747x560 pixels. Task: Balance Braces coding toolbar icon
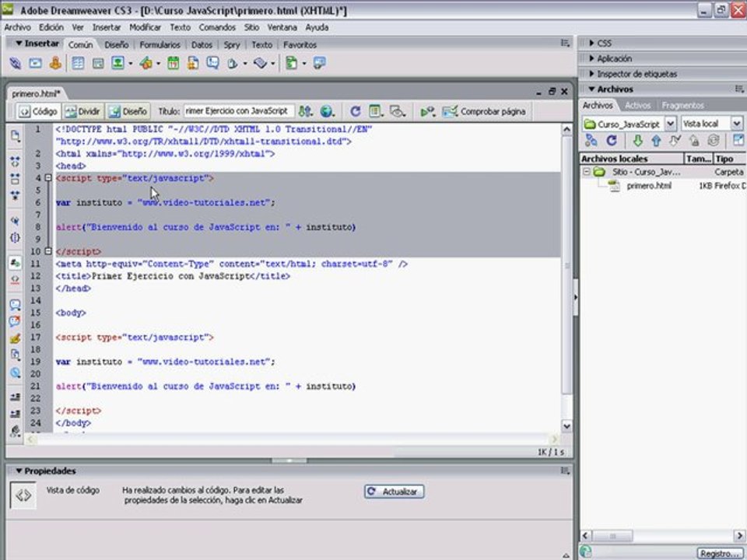coord(16,237)
